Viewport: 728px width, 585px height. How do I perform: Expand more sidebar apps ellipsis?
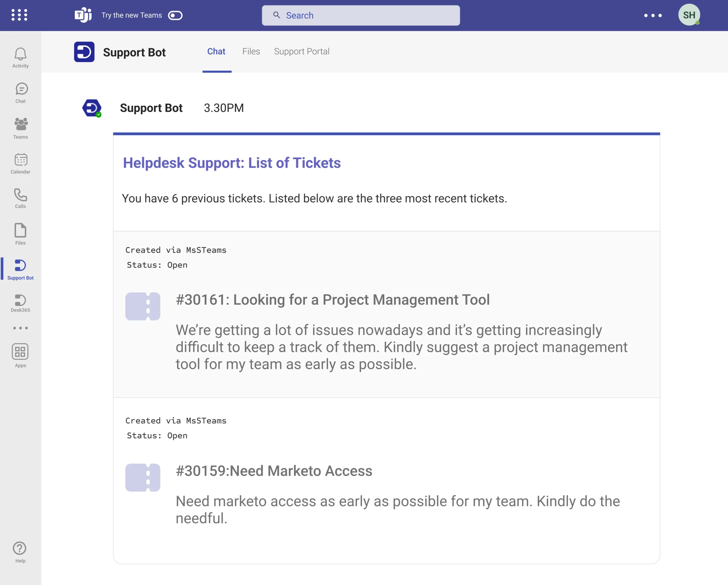click(20, 328)
